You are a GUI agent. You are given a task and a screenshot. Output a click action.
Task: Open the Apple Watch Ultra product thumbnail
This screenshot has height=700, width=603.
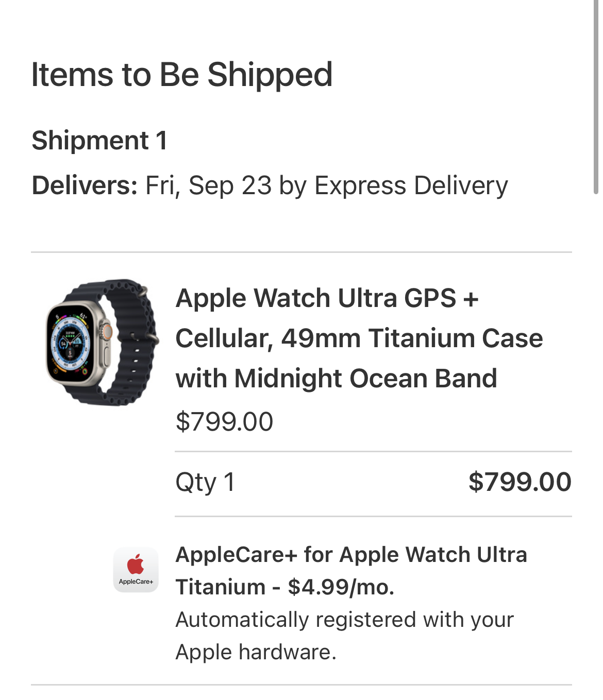pos(102,343)
